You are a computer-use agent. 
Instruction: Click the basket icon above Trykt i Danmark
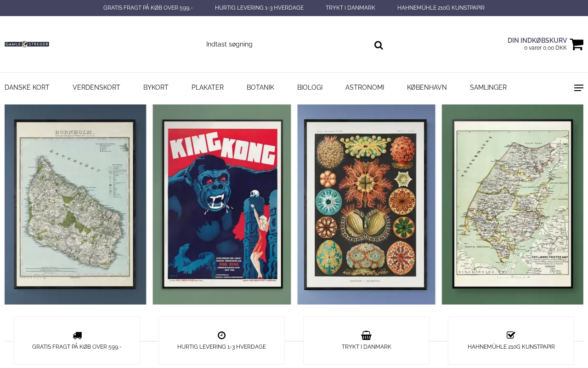(366, 335)
